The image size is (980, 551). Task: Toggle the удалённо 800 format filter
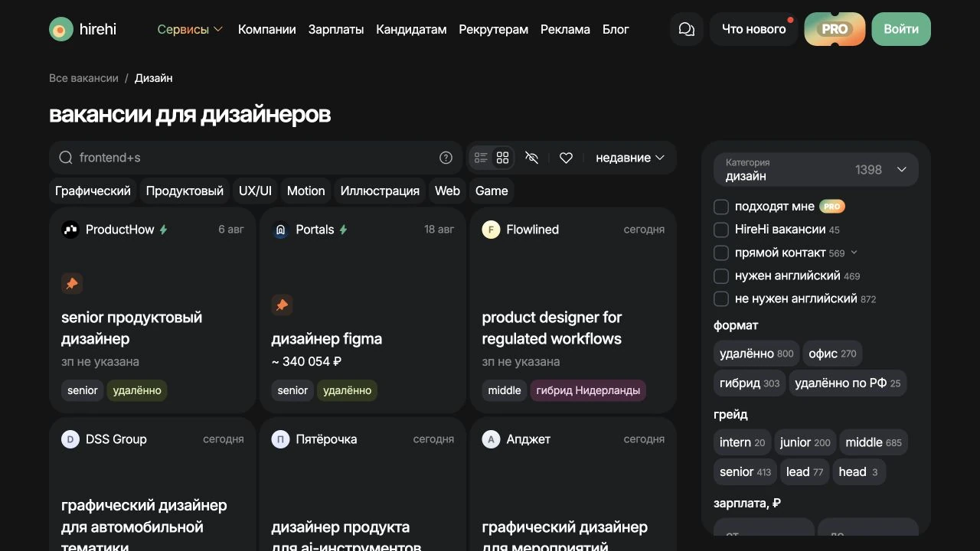[756, 354]
